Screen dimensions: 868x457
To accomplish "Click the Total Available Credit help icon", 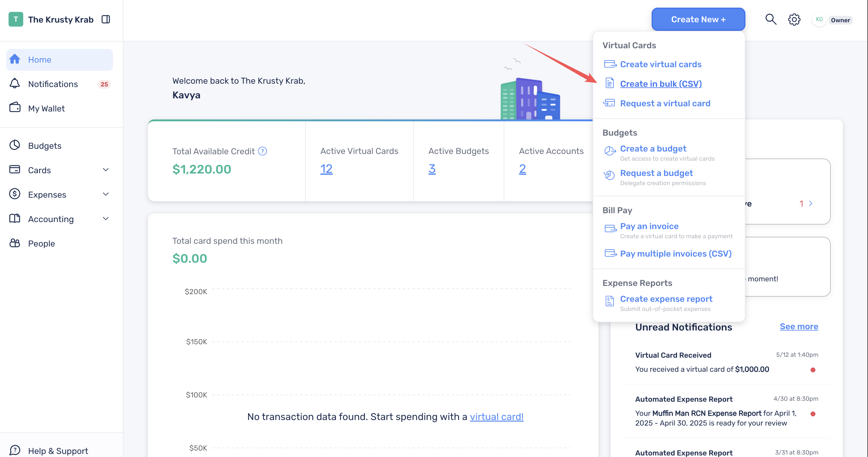I will 263,151.
